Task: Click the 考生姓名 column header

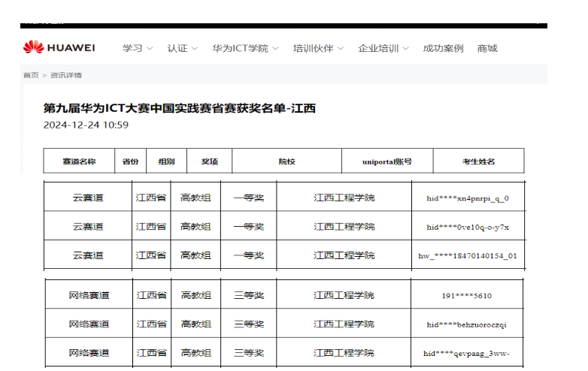Action: click(x=478, y=161)
